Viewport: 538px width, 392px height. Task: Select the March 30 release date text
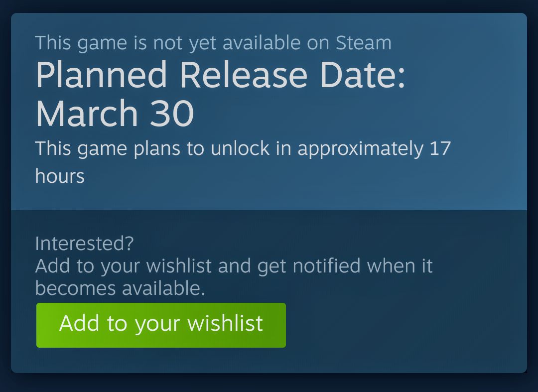point(115,114)
